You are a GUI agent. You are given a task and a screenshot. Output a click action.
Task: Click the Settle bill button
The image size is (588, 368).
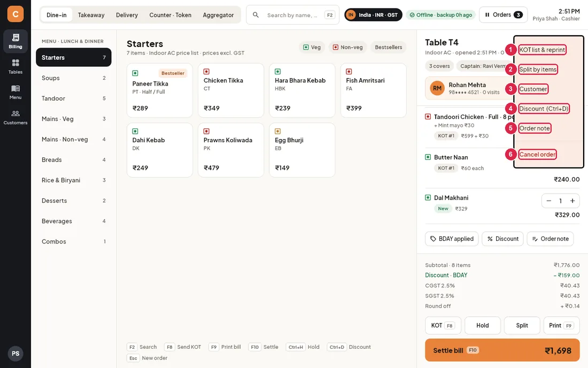tap(502, 350)
